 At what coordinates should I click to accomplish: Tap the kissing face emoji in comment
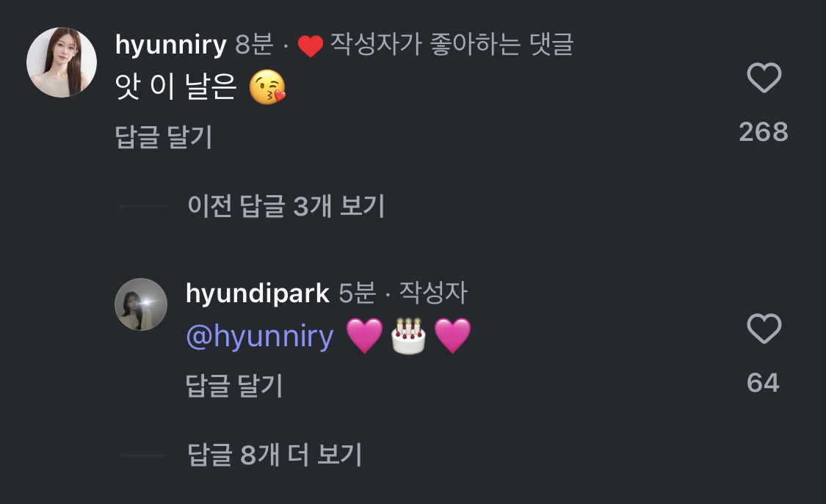click(x=267, y=87)
